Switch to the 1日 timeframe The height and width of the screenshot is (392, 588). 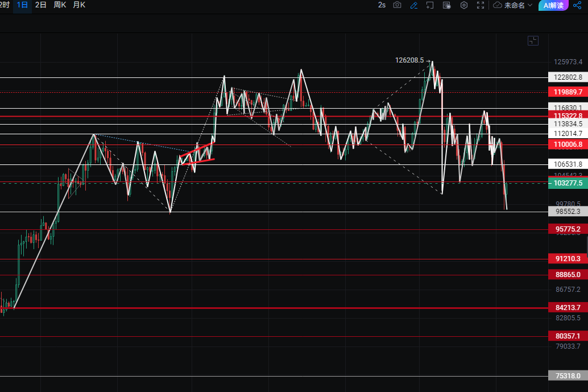coord(22,5)
